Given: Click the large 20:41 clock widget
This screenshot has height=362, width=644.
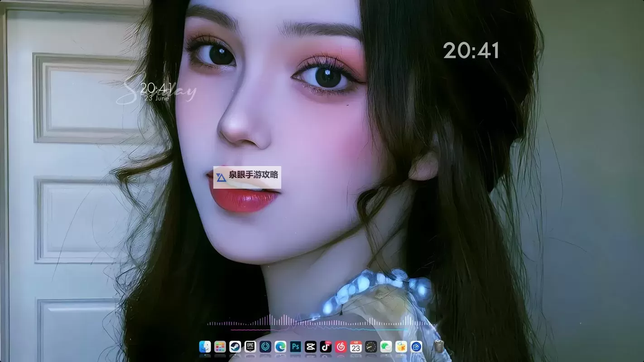Looking at the screenshot, I should (471, 51).
